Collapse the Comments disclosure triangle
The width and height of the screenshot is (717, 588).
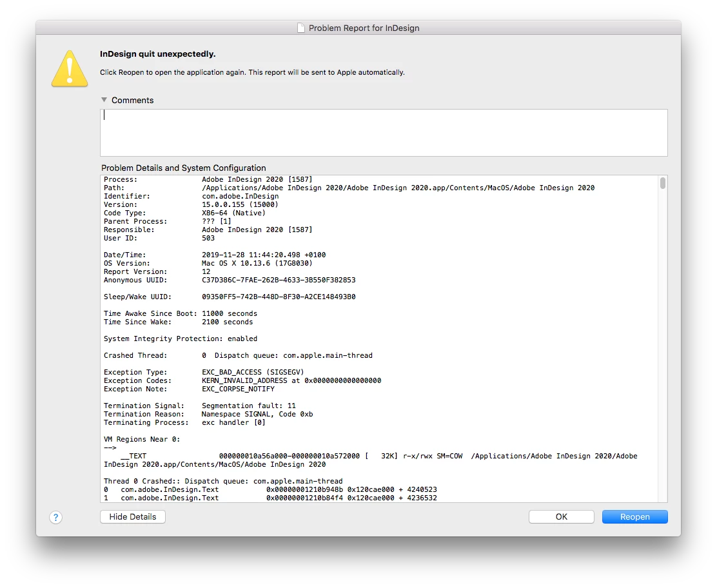click(x=104, y=100)
